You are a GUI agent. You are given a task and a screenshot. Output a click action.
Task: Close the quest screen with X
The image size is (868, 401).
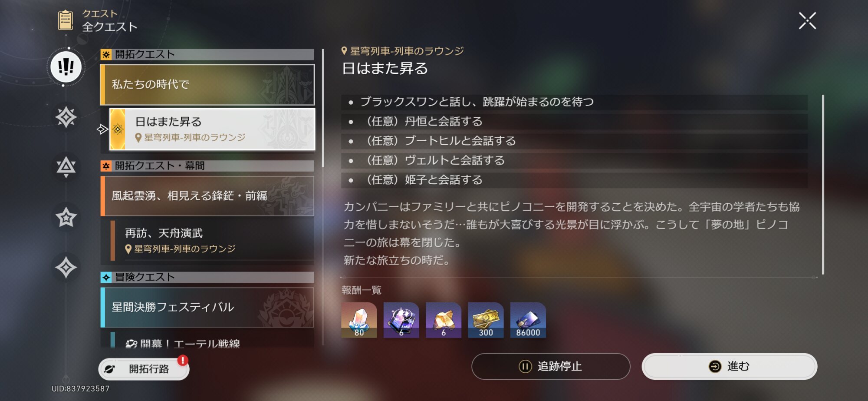[x=807, y=20]
